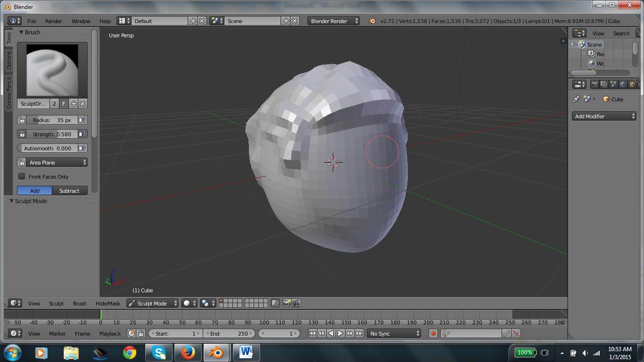The image size is (644, 362).
Task: Jump to the last frame
Action: (x=359, y=333)
